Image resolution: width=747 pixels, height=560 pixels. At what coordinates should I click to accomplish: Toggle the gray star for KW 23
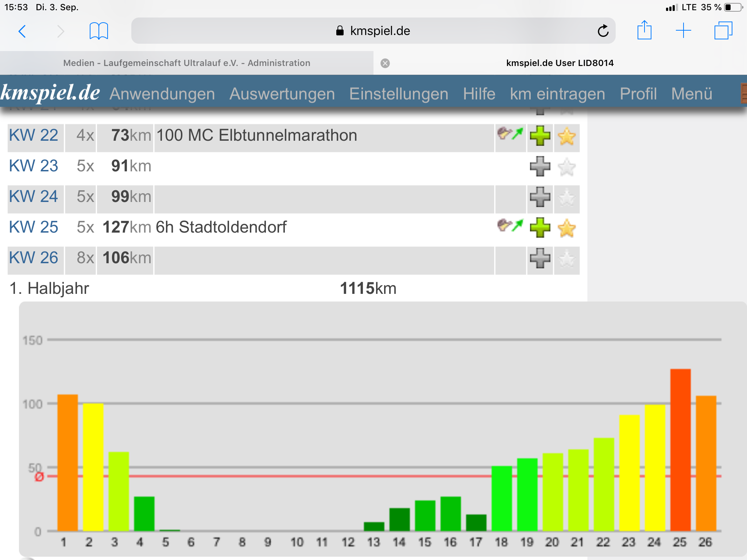567,167
